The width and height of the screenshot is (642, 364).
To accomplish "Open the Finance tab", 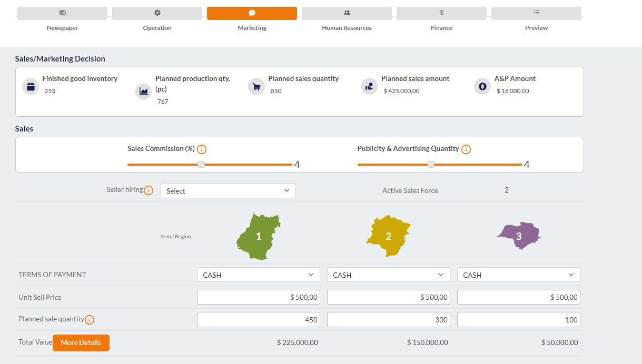I will [441, 13].
